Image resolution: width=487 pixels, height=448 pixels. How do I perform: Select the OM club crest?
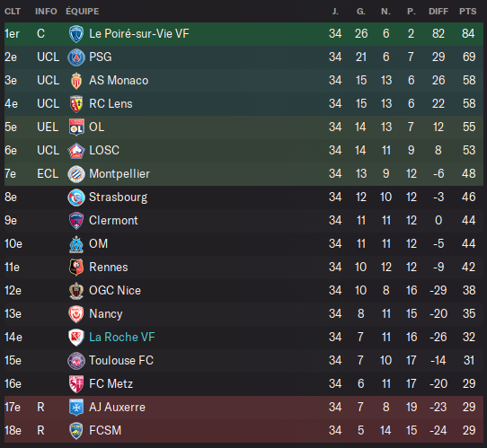[x=76, y=244]
